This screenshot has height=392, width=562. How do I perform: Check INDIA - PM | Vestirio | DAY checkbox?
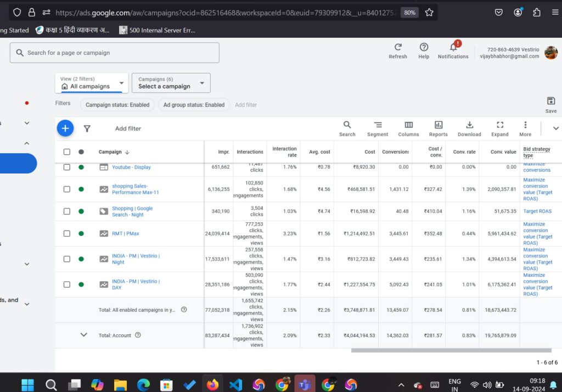coord(66,284)
